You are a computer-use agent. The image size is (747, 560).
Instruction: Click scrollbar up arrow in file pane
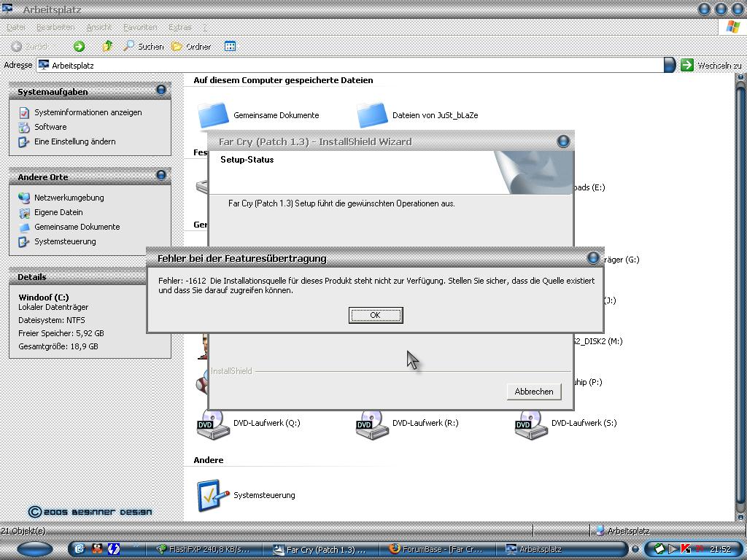(x=740, y=77)
